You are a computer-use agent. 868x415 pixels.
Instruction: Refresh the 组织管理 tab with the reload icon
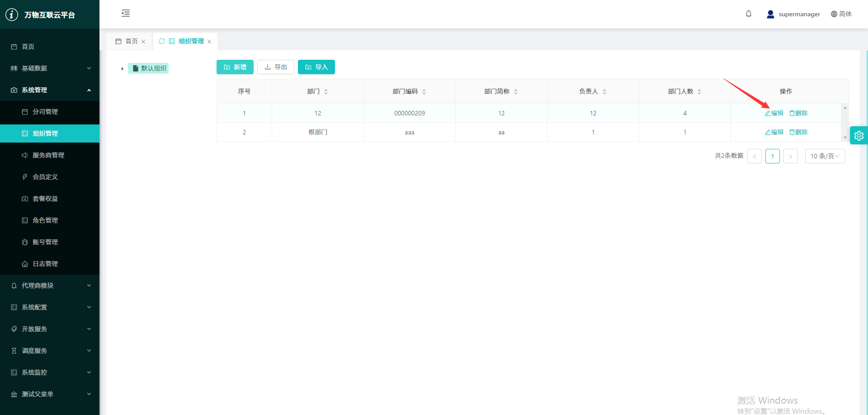click(162, 41)
